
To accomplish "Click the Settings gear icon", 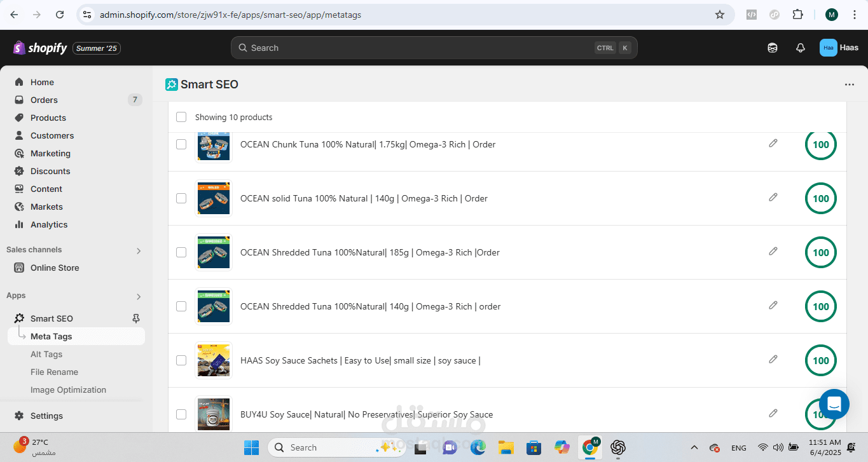I will [x=19, y=416].
